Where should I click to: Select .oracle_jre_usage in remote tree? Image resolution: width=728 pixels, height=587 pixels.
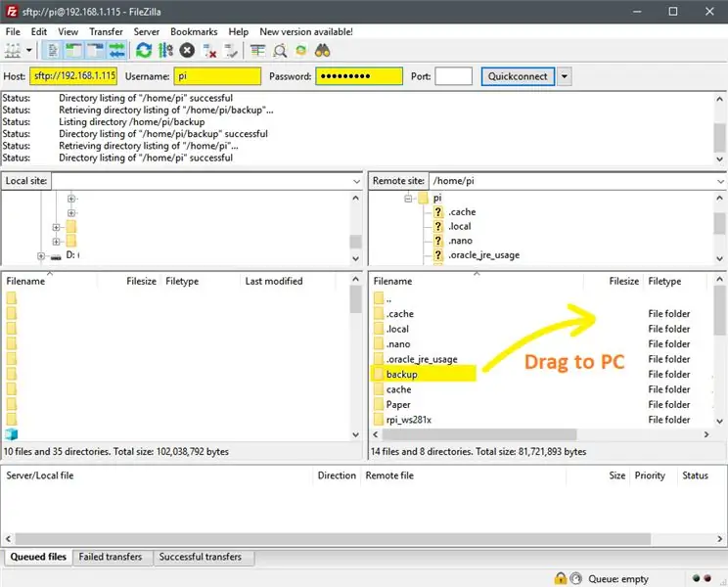483,255
